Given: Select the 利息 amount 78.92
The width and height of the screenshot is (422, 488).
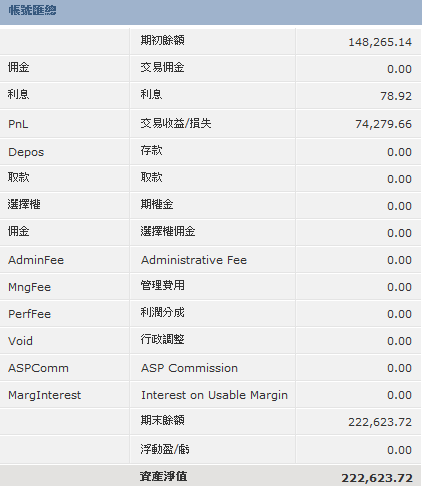Looking at the screenshot, I should 396,96.
